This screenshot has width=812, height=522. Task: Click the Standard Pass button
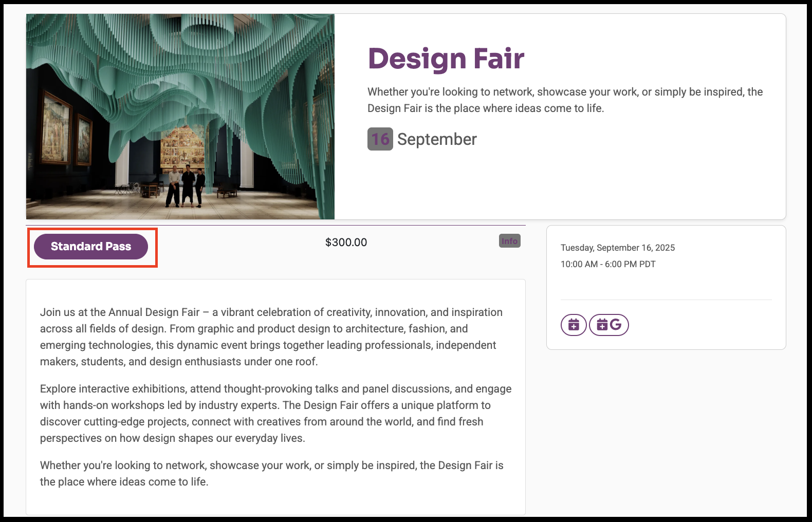pos(91,246)
